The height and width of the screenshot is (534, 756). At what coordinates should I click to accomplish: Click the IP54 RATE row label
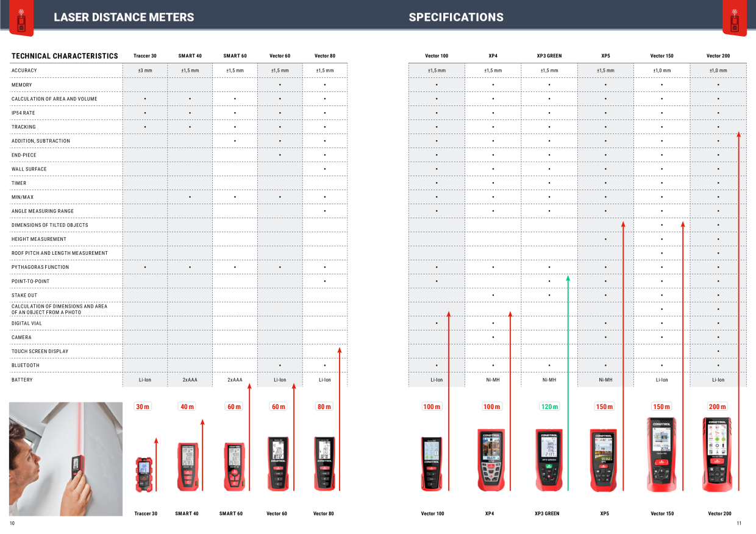click(23, 113)
